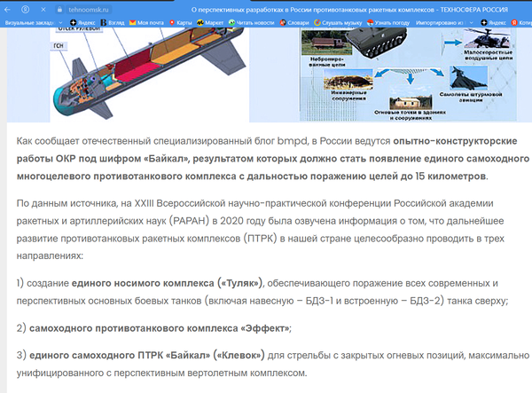This screenshot has width=532, height=393.
Task: Open the first Яндекс bookmark
Action: [82, 23]
